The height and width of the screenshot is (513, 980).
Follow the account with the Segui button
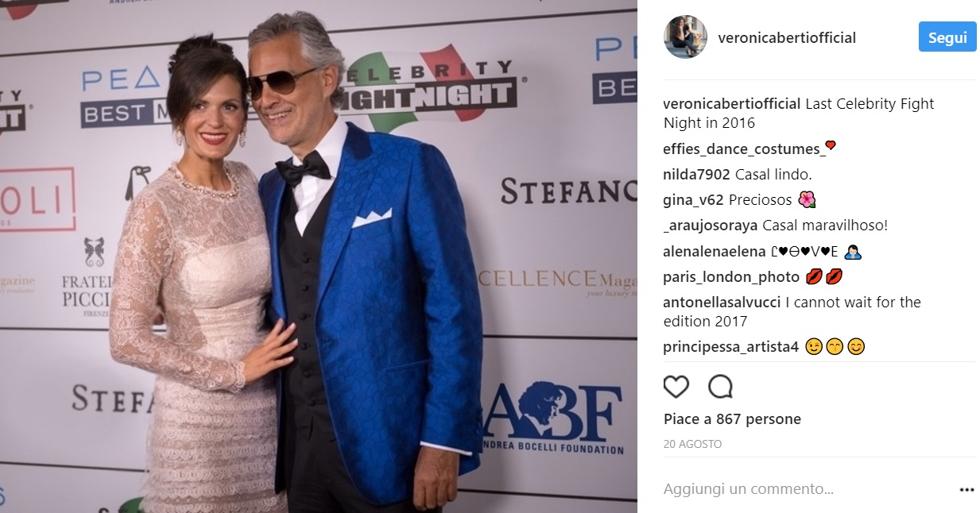[x=947, y=37]
